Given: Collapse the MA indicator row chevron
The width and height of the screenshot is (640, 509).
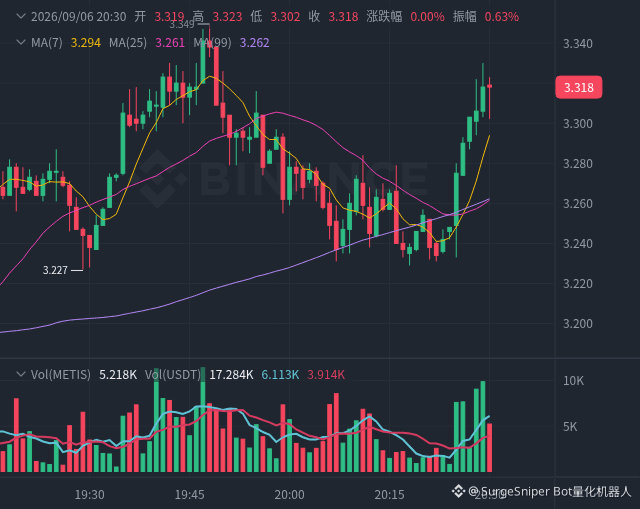Looking at the screenshot, I should coord(20,42).
